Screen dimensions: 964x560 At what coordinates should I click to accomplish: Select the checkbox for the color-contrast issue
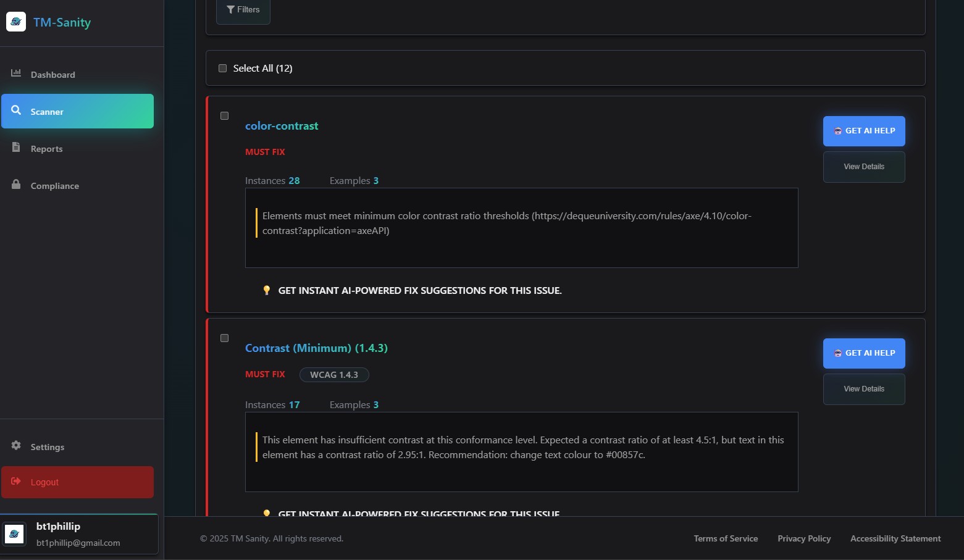224,115
